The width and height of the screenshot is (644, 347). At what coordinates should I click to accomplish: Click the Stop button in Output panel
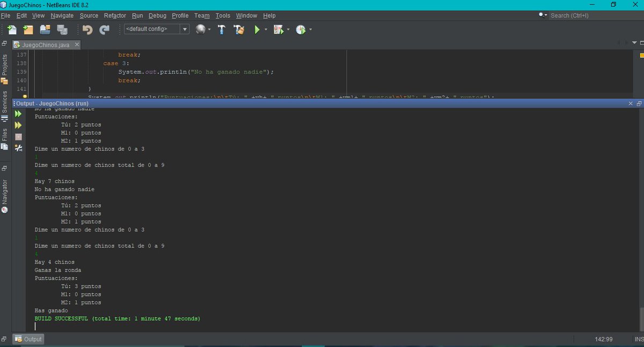18,136
